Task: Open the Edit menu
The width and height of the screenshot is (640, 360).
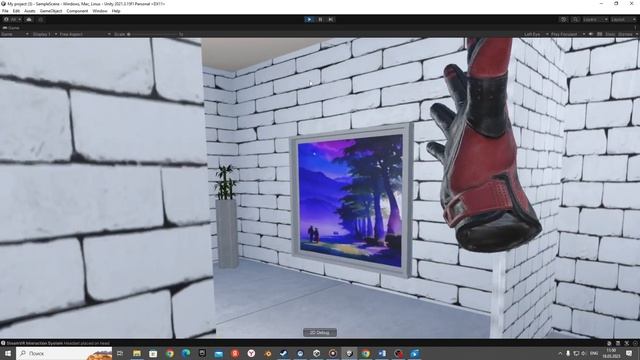Action: click(x=16, y=11)
